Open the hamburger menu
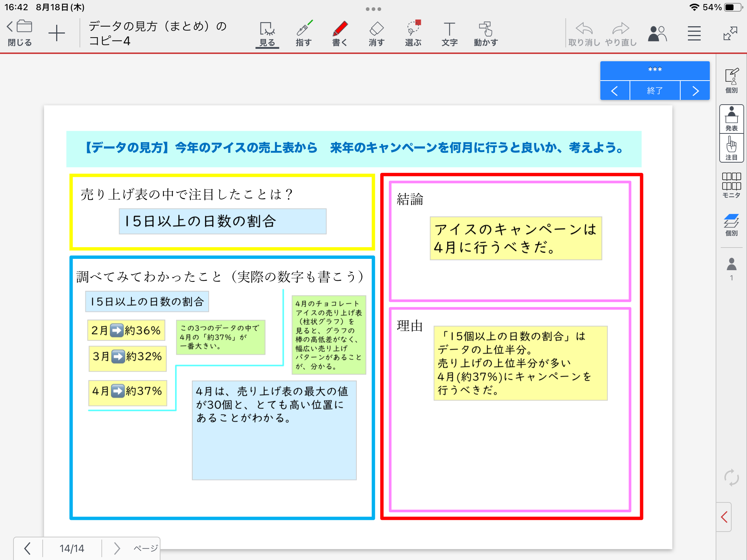 [694, 34]
